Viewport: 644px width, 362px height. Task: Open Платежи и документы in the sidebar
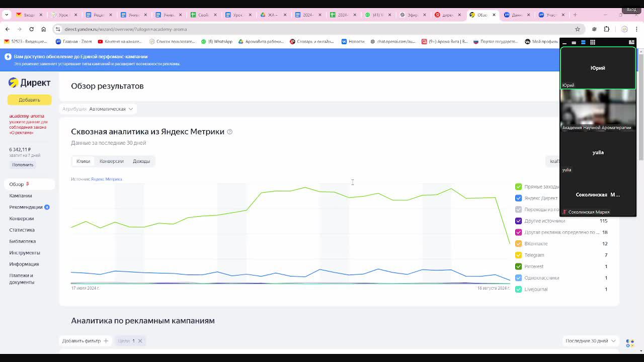[x=22, y=279]
